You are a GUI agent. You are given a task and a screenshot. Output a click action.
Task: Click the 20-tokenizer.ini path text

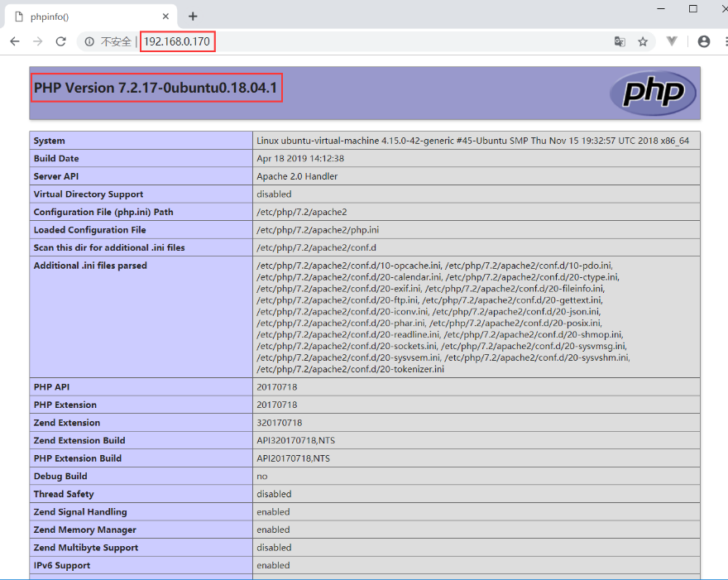coord(350,369)
